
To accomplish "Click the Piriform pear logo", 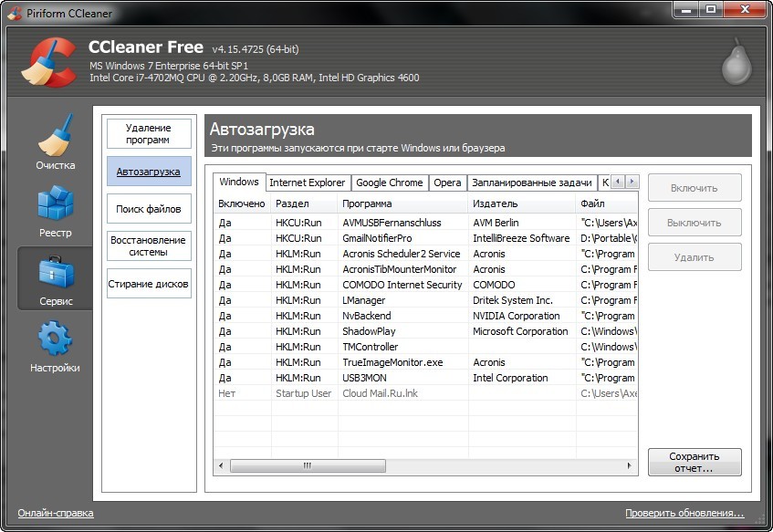I will point(736,64).
